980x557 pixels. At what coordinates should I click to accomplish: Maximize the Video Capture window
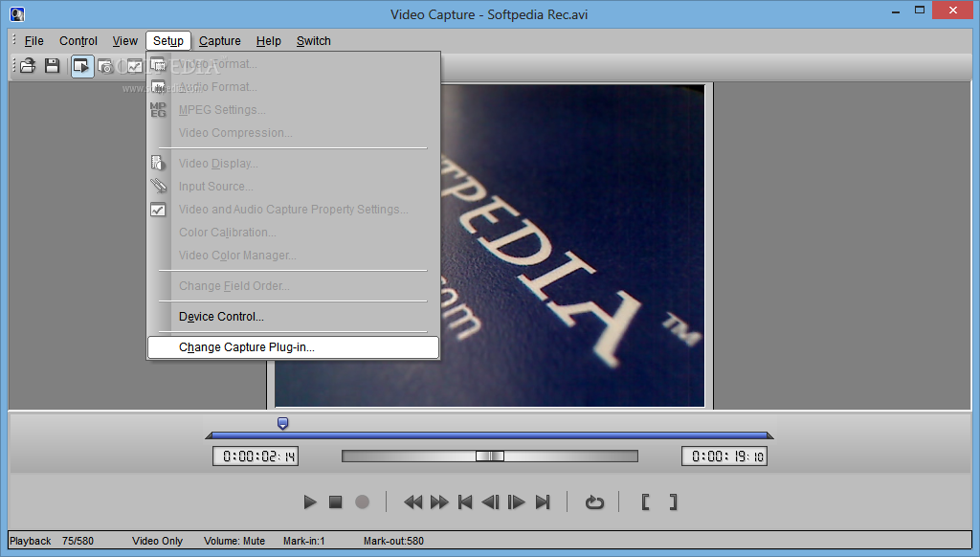[920, 11]
